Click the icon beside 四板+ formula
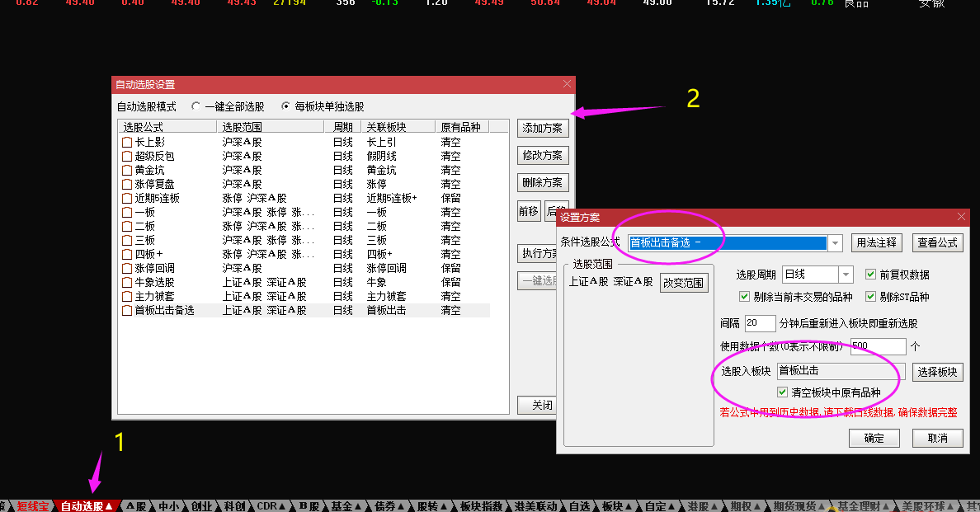Image resolution: width=980 pixels, height=512 pixels. point(127,254)
